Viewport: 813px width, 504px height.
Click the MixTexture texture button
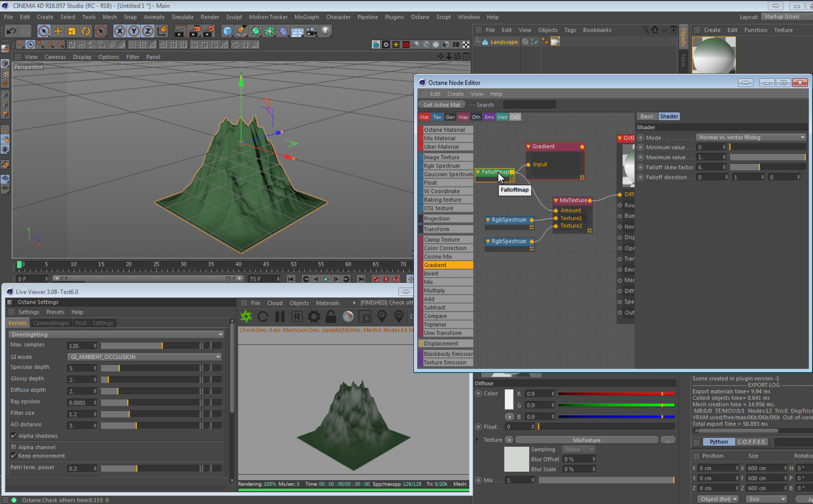click(586, 440)
